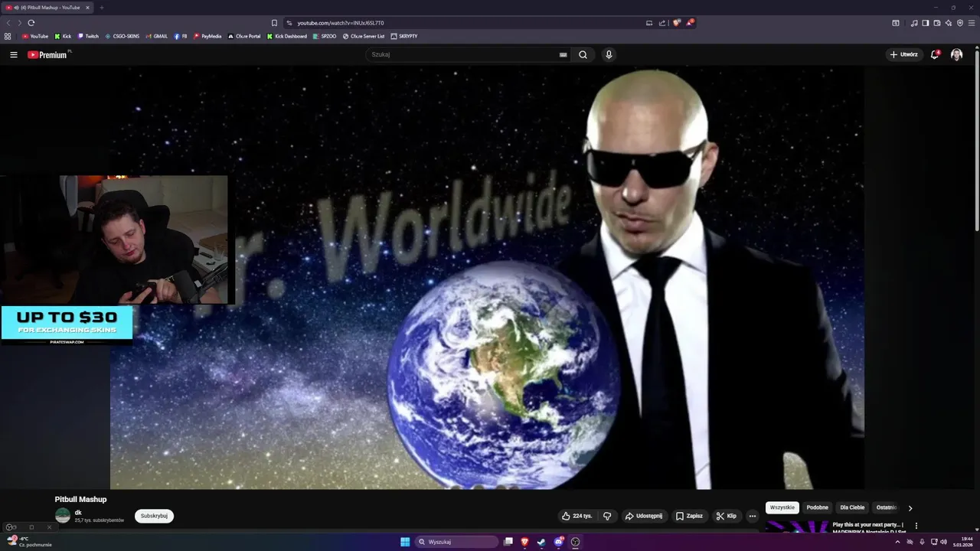Screen dimensions: 980x551
Task: Click the taskbar Wyszukaj search box
Action: pos(457,542)
